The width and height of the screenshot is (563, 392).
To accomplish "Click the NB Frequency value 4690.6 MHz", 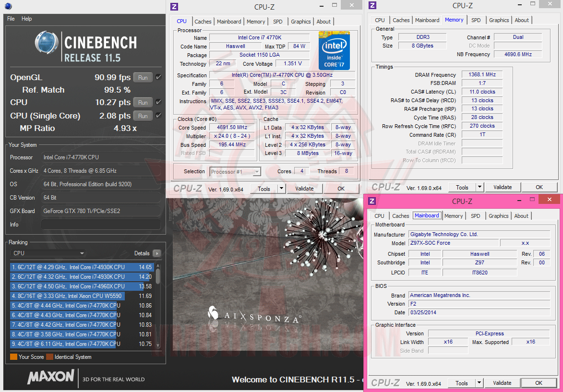I will click(518, 55).
